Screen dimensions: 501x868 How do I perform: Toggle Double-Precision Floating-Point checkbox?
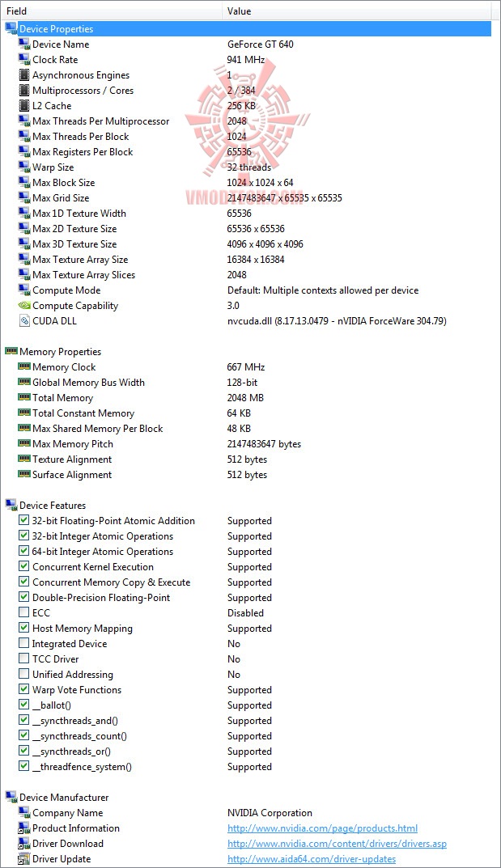pyautogui.click(x=23, y=597)
